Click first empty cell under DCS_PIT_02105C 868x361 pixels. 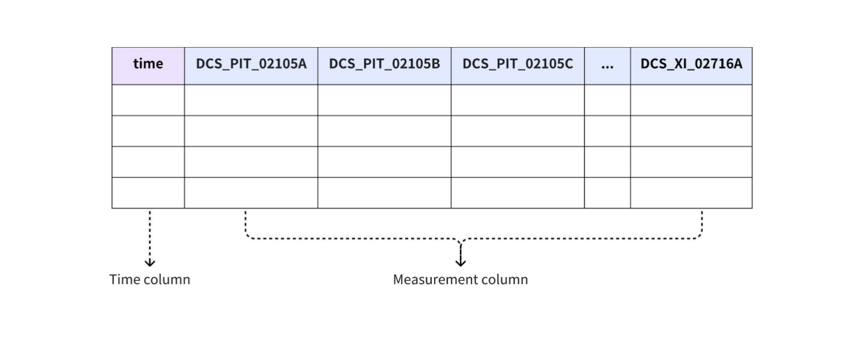coord(517,100)
